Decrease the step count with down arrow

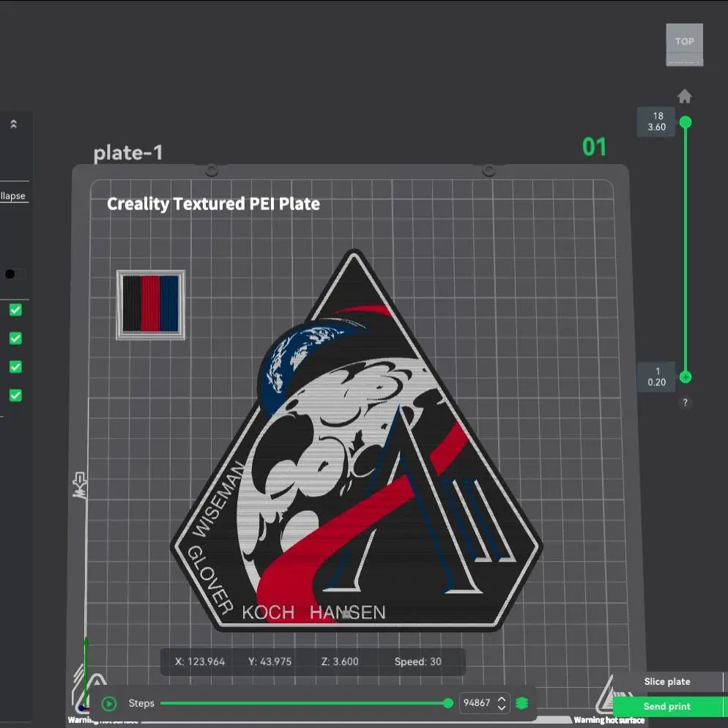pyautogui.click(x=502, y=707)
